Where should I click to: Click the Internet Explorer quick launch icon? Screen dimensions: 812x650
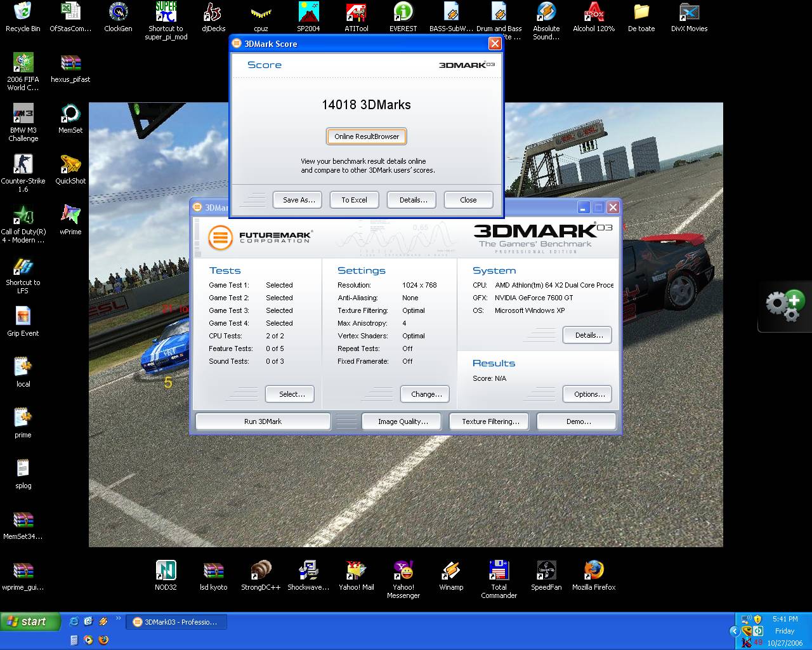tap(74, 621)
